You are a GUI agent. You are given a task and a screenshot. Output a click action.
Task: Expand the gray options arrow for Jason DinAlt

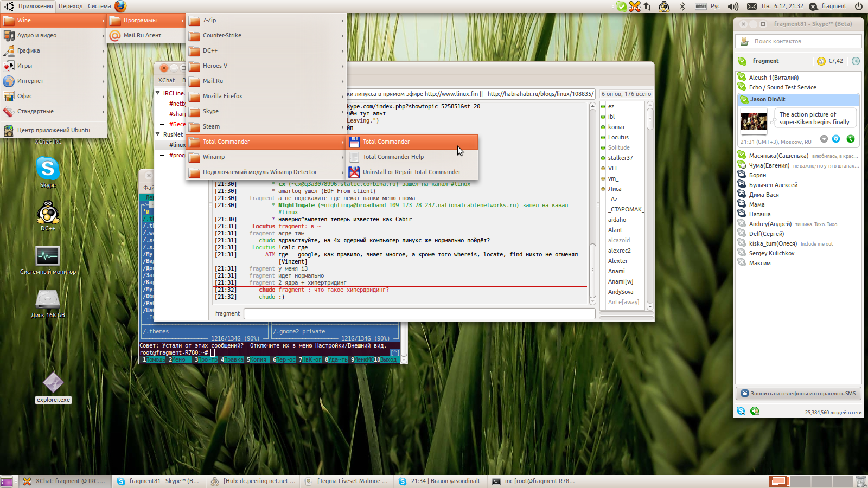pyautogui.click(x=824, y=139)
